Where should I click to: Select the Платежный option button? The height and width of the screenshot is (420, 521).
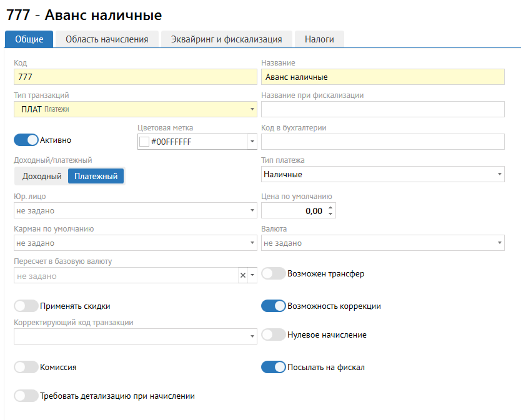96,176
